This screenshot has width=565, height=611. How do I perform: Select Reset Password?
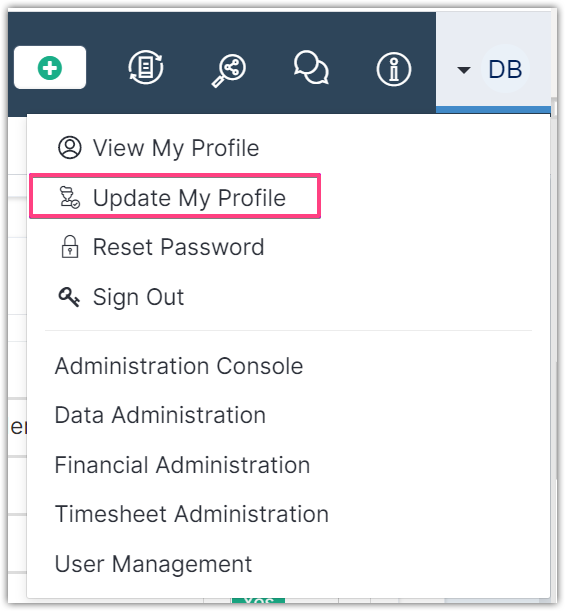pos(178,247)
